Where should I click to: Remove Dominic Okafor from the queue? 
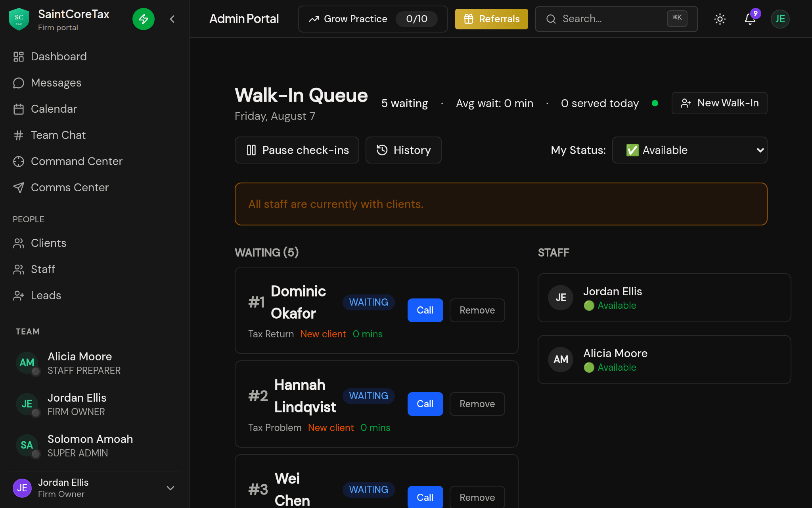point(477,310)
